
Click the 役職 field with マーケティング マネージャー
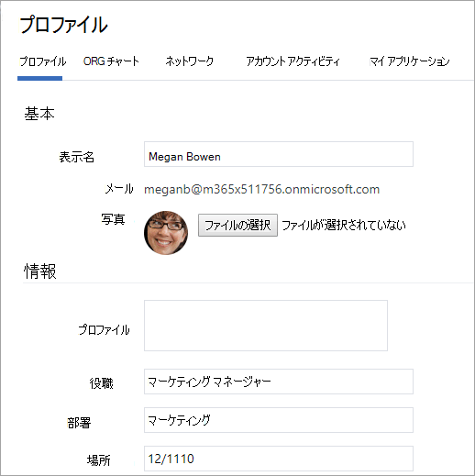pos(279,382)
